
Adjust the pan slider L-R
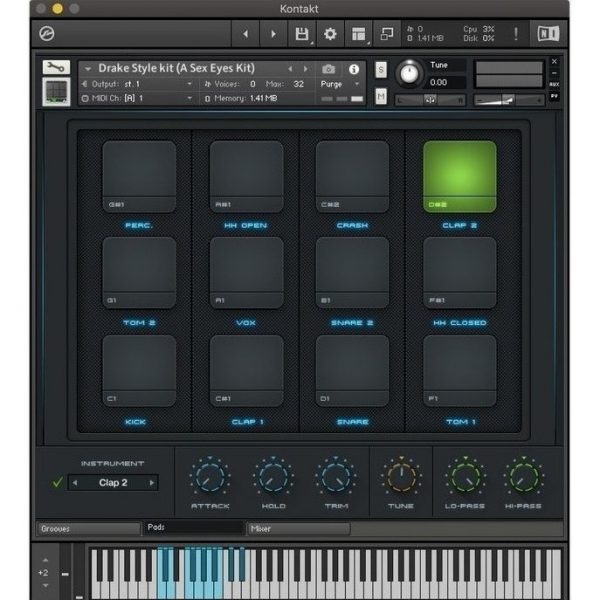tap(430, 100)
